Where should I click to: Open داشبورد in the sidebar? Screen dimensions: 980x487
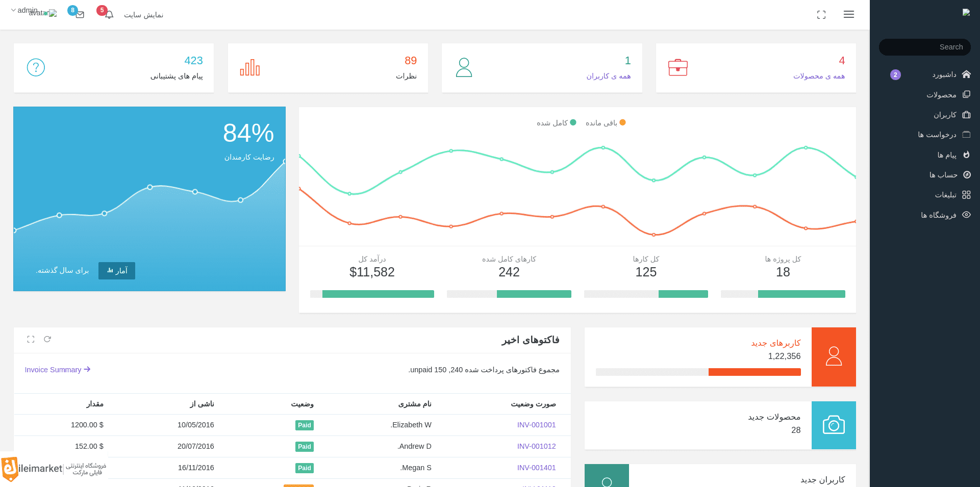coord(944,75)
